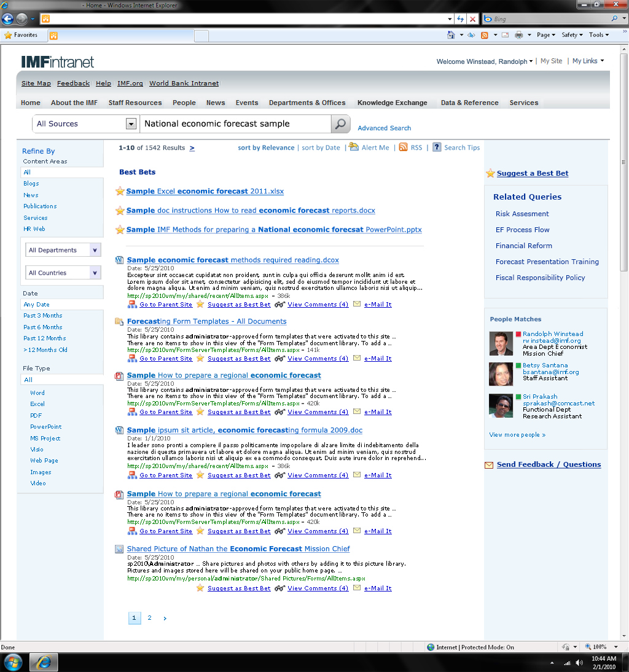
Task: Open Search Tips question mark icon
Action: 437,147
